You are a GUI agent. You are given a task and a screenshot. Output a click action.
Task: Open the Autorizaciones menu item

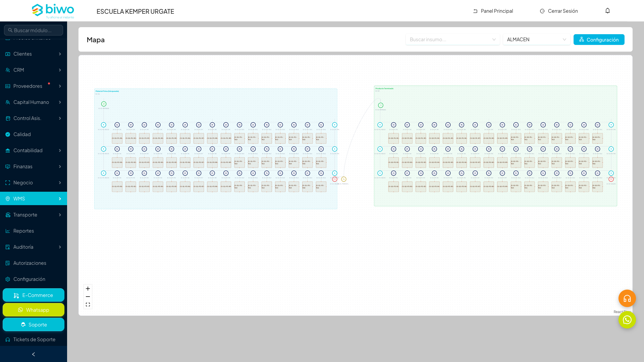[34, 263]
